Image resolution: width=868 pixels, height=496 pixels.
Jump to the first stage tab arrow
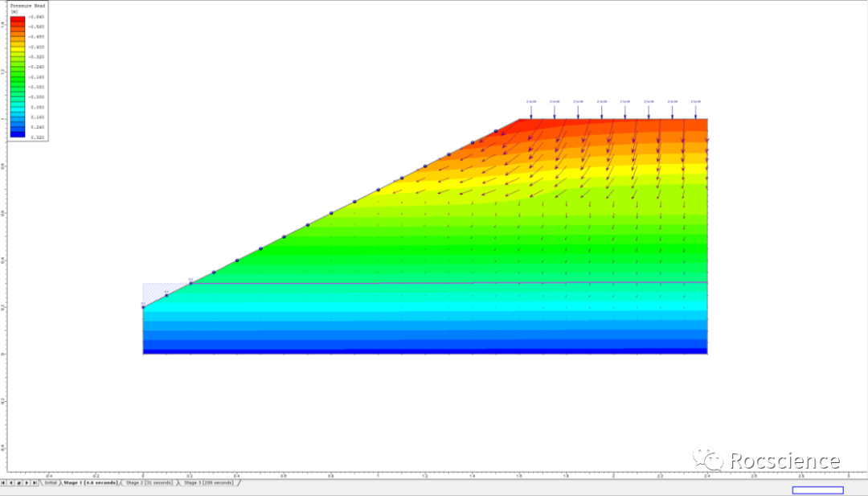point(3,482)
